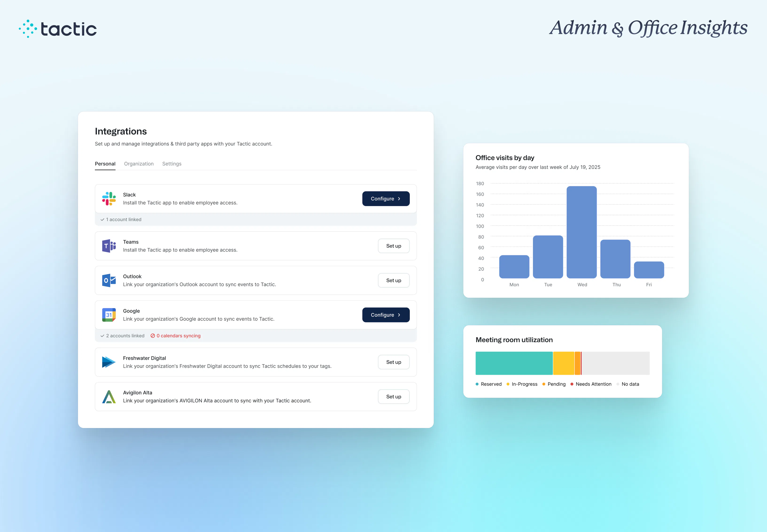Viewport: 767px width, 532px height.
Task: Click '2 accounts linked' status text
Action: (x=125, y=336)
